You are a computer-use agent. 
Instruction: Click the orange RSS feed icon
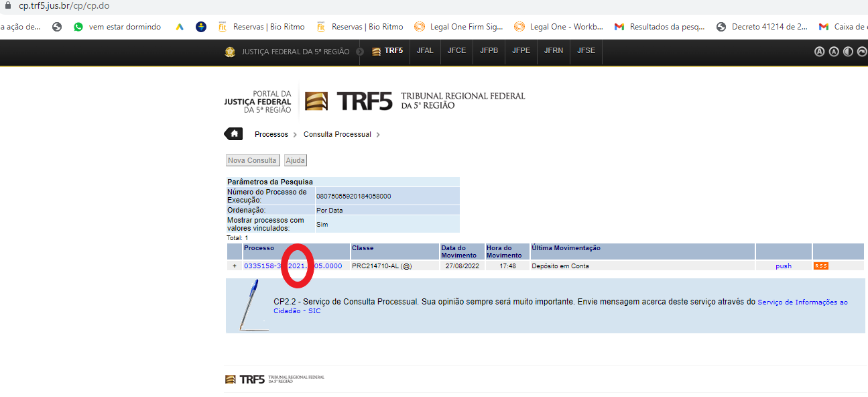click(820, 266)
